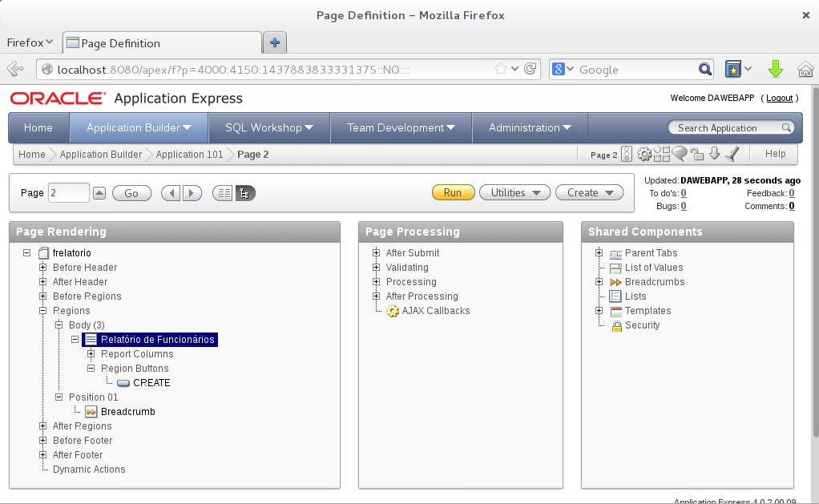This screenshot has width=819, height=504.
Task: Open the SQL Workshop menu tab
Action: point(268,127)
